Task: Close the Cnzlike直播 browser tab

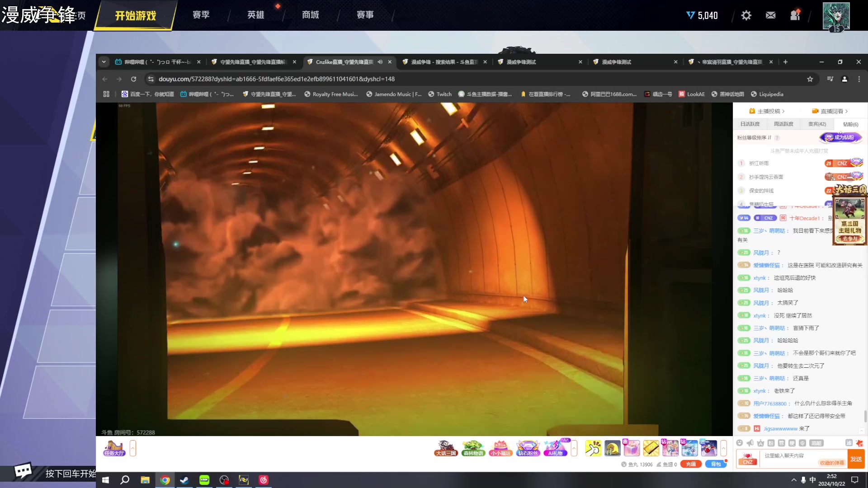Action: coord(390,62)
